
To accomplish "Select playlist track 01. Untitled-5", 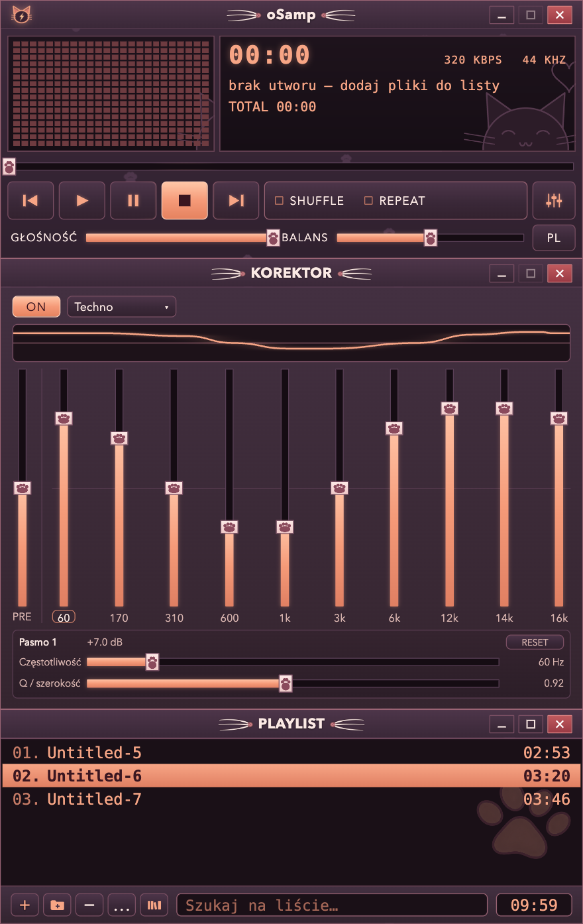I will click(291, 753).
